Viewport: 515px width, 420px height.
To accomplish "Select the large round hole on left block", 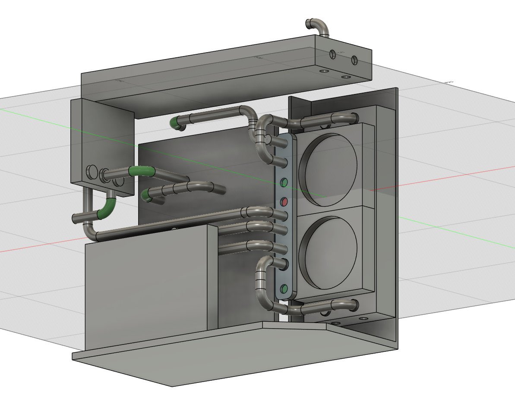I will click(x=92, y=172).
